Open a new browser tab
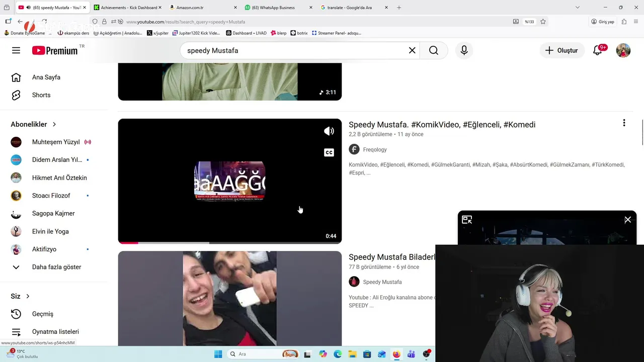The height and width of the screenshot is (362, 644). point(399,8)
